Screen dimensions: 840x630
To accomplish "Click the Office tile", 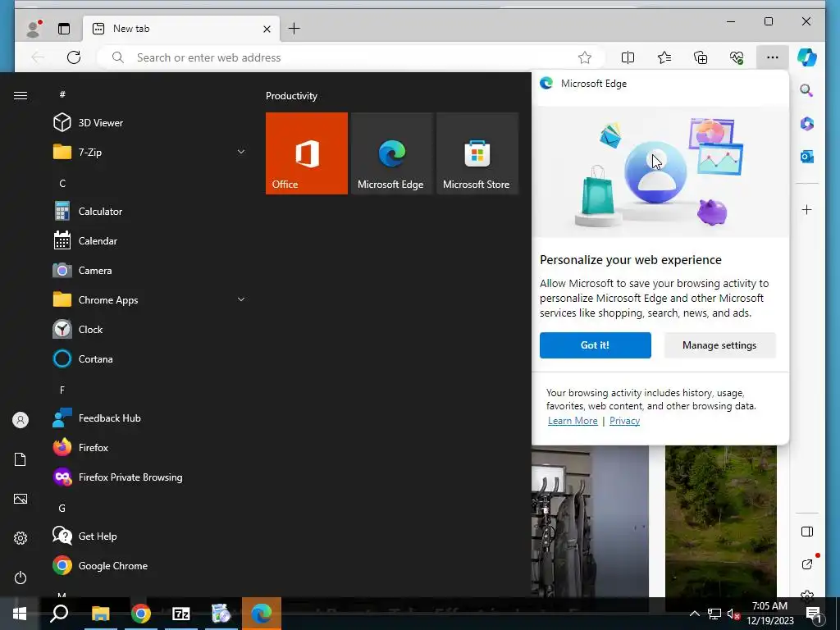I will 307,153.
